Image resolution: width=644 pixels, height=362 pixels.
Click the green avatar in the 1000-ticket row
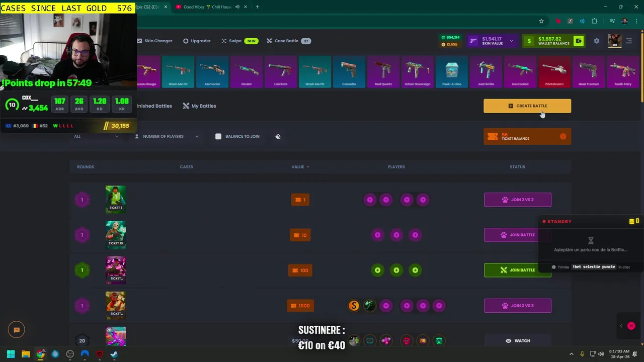click(x=370, y=305)
